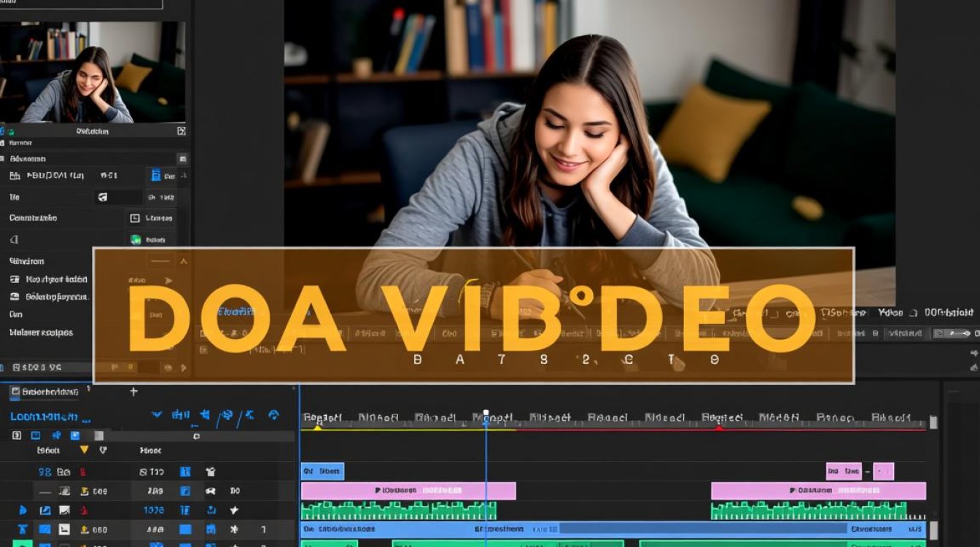Select the right pink clip in the timeline
The image size is (980, 547).
pyautogui.click(x=818, y=491)
